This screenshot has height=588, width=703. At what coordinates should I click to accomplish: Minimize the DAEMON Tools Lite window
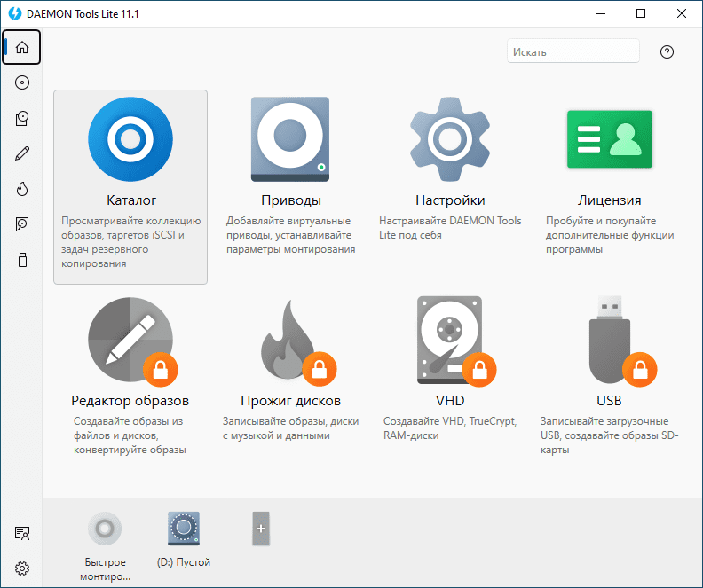click(600, 13)
